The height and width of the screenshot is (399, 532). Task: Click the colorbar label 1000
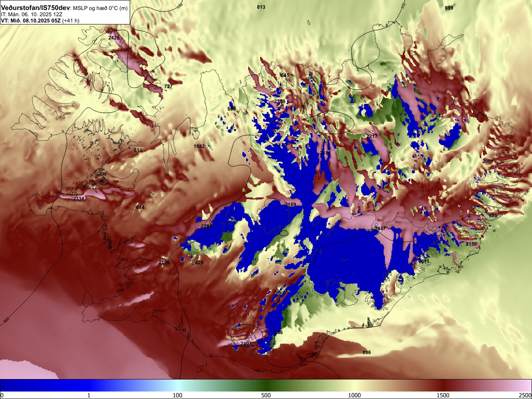click(x=355, y=395)
